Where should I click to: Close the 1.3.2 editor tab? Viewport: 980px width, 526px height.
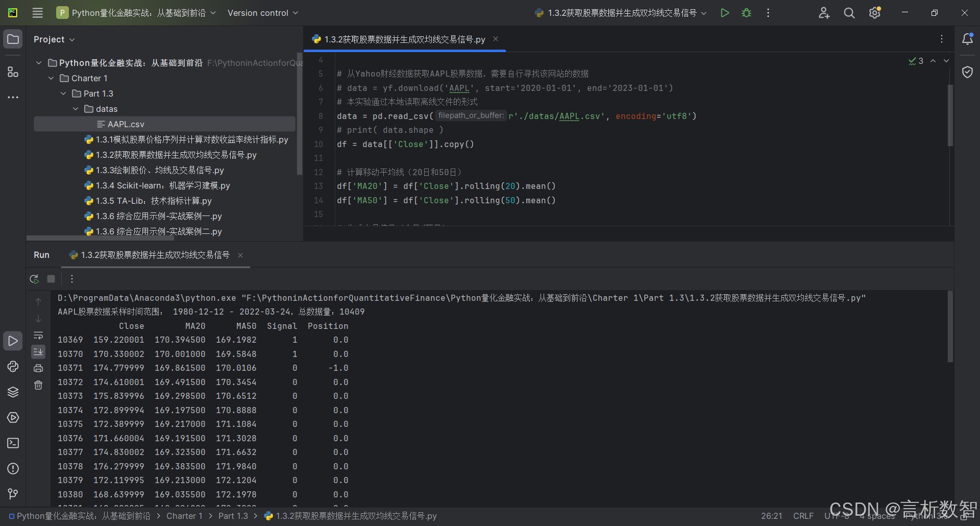click(495, 39)
